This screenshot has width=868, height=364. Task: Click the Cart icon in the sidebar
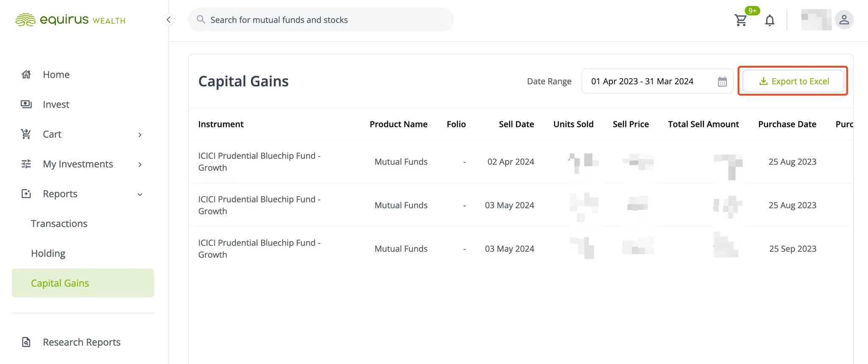26,134
